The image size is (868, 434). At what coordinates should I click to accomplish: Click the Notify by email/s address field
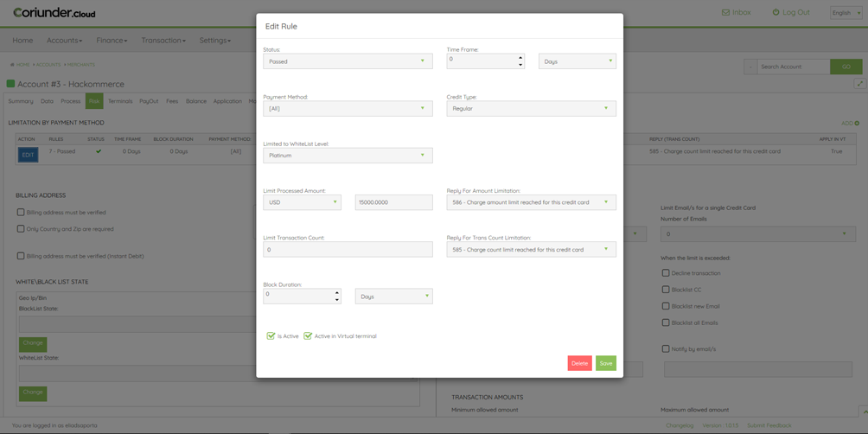758,369
